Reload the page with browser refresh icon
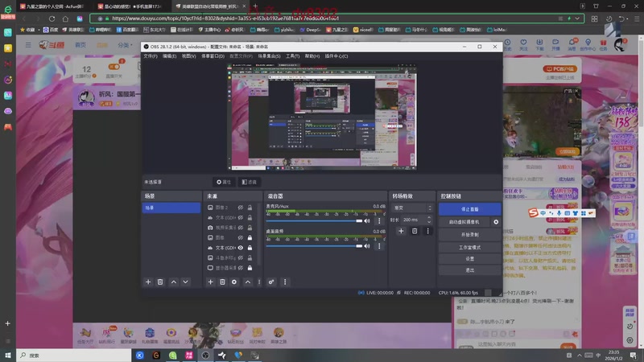Image resolution: width=644 pixels, height=362 pixels. pyautogui.click(x=52, y=19)
